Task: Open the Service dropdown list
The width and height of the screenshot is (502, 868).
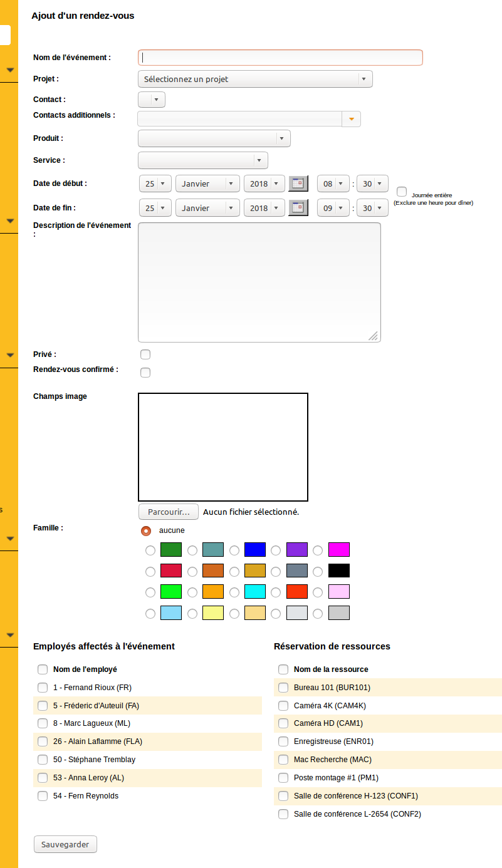Action: (202, 160)
